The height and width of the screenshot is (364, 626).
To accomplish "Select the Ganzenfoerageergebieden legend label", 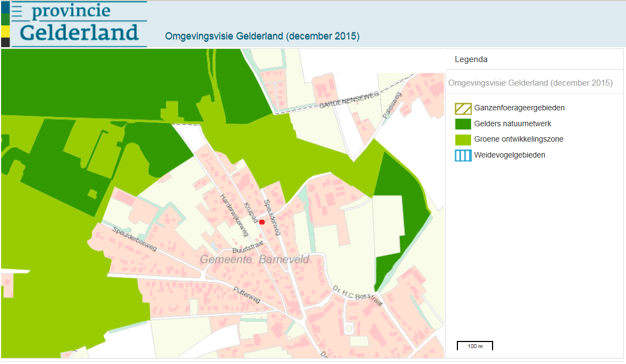I will pyautogui.click(x=519, y=108).
